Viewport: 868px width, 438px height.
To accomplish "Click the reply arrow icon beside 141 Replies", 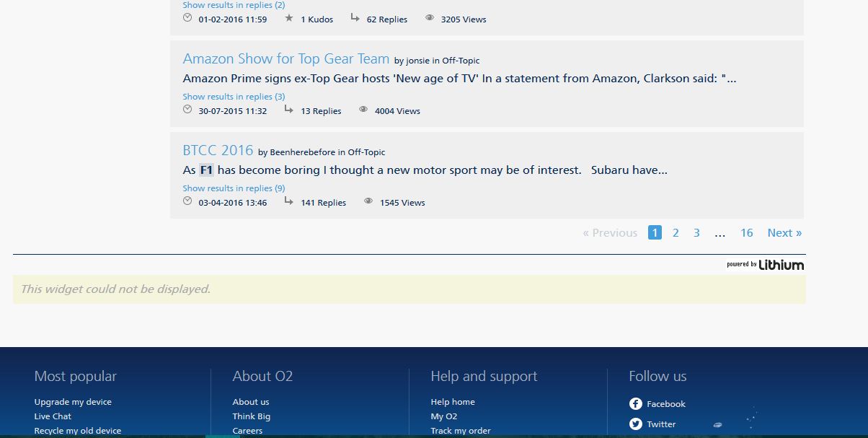I will tap(288, 202).
